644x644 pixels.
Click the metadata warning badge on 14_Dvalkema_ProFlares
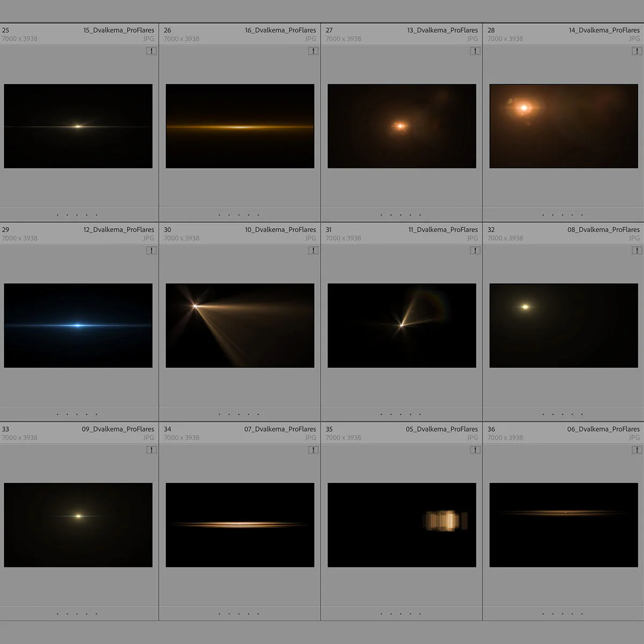(x=637, y=51)
